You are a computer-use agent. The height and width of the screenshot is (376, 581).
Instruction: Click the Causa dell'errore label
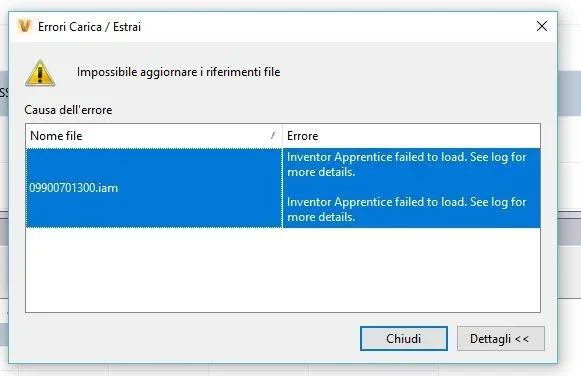click(x=68, y=110)
